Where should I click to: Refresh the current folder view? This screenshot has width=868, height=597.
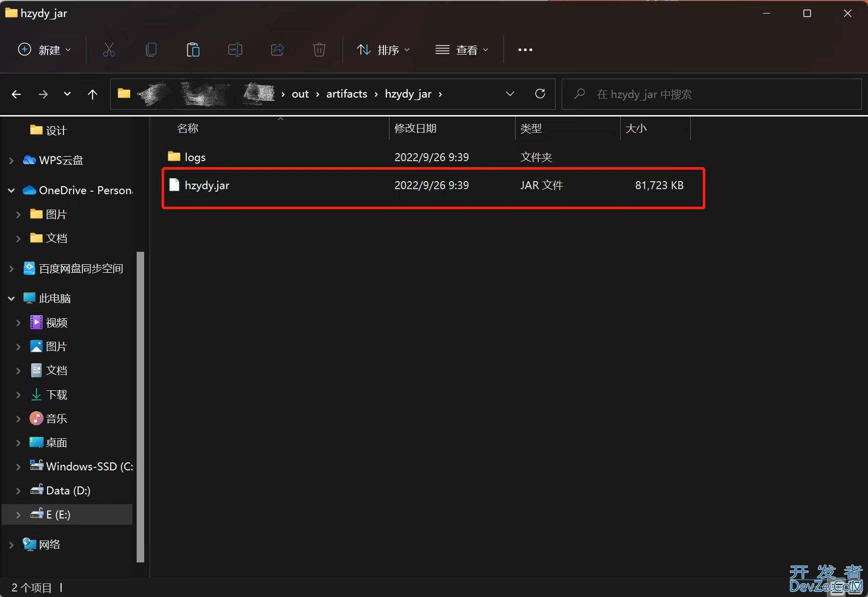(540, 94)
